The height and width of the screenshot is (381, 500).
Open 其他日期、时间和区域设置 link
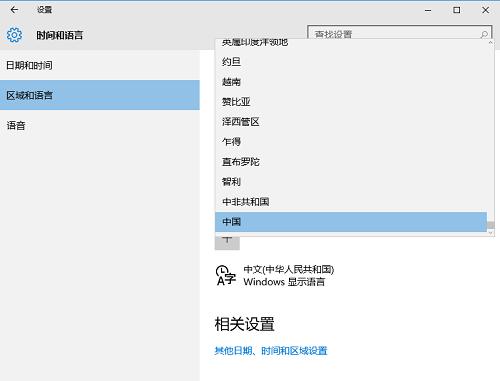click(271, 351)
